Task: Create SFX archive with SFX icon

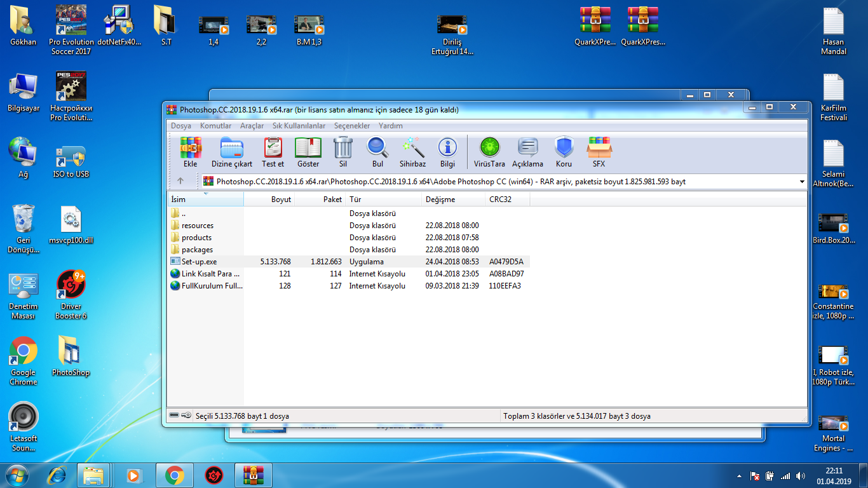Action: tap(599, 152)
